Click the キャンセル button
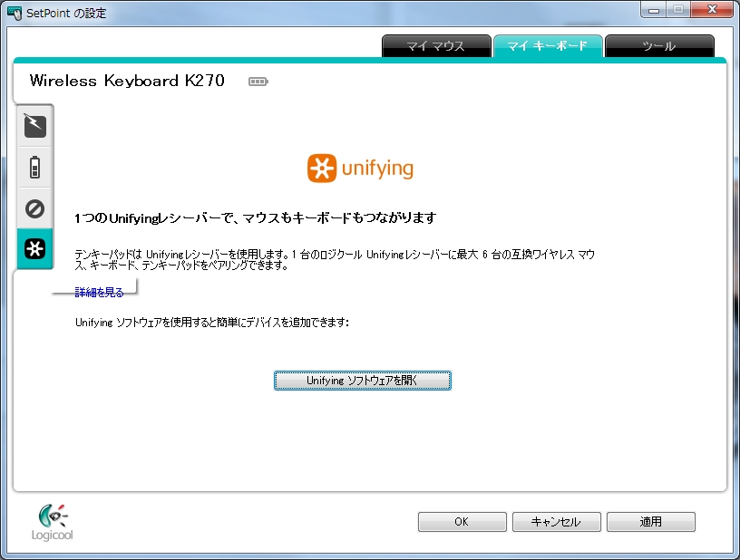This screenshot has height=560, width=740. coord(557,522)
